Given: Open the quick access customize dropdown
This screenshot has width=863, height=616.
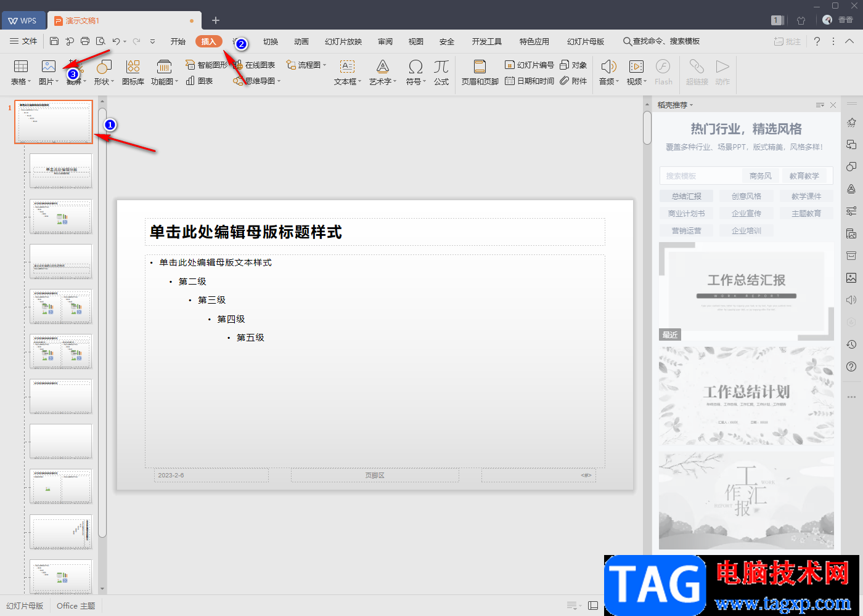Looking at the screenshot, I should coord(153,42).
